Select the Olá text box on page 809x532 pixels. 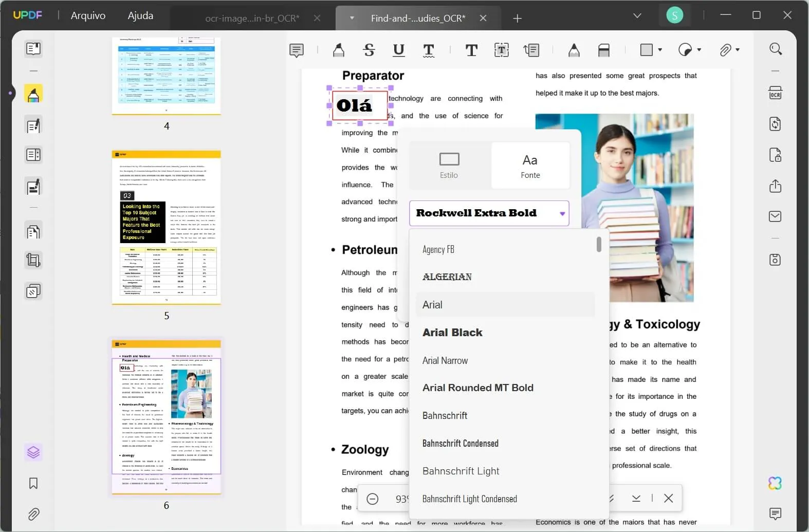[360, 105]
